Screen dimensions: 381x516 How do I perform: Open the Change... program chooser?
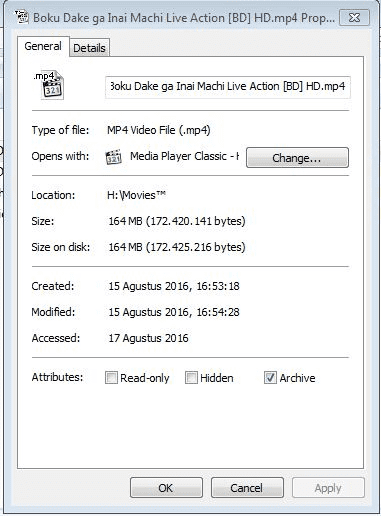(x=297, y=158)
